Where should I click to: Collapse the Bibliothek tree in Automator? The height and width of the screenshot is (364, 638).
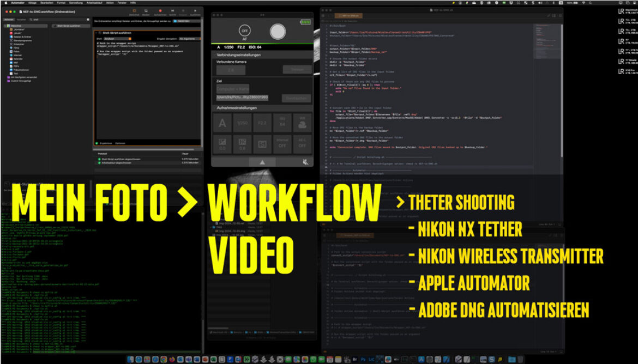(x=5, y=26)
